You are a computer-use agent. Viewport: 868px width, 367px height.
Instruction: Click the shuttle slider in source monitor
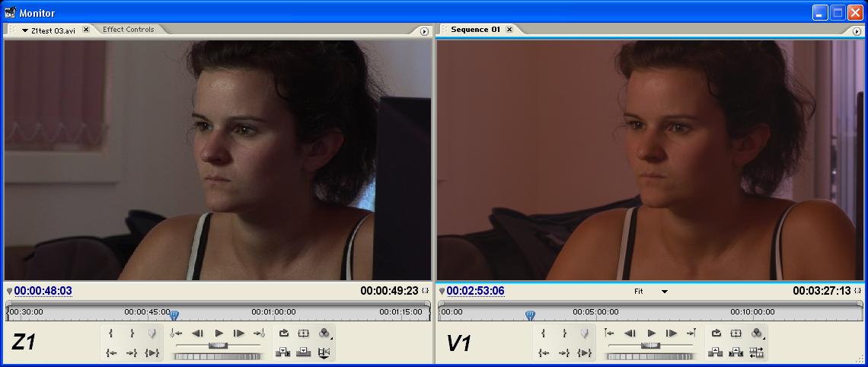click(218, 346)
